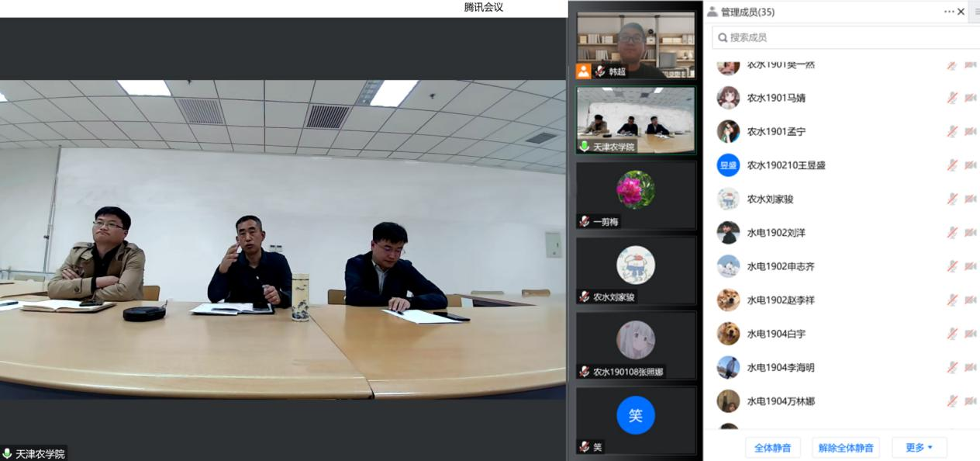Click the members icon beside 管理成员(35)
Viewport: 980px width, 461px height.
(x=712, y=12)
